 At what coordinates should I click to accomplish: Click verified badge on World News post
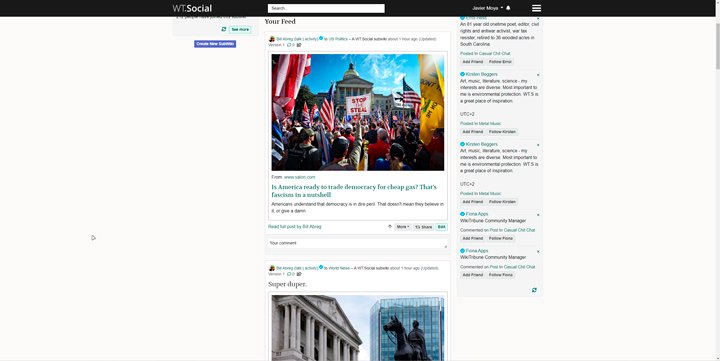321,267
